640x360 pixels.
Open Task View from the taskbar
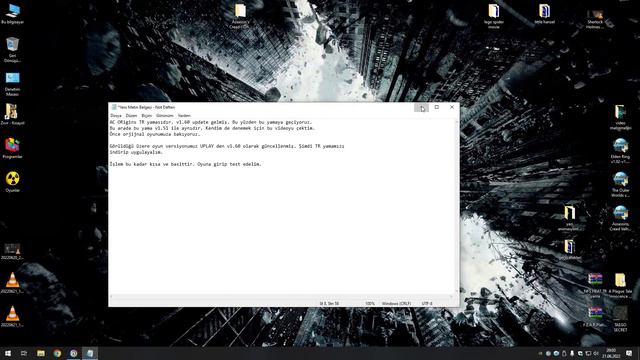coord(24,353)
